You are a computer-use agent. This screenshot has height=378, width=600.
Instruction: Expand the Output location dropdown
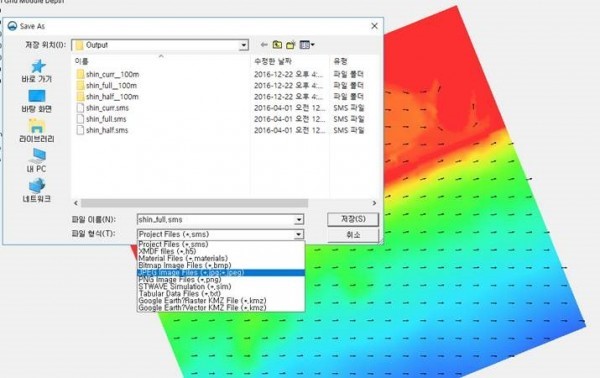coord(244,45)
